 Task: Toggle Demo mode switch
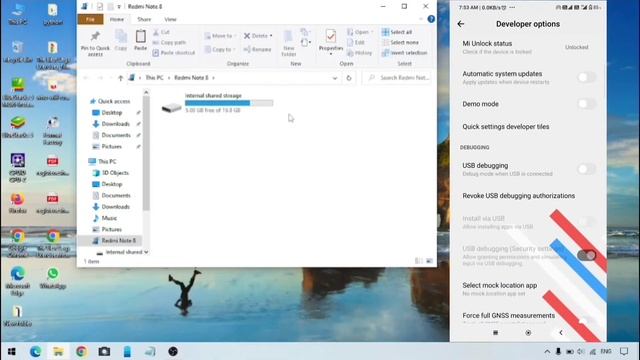pyautogui.click(x=586, y=104)
